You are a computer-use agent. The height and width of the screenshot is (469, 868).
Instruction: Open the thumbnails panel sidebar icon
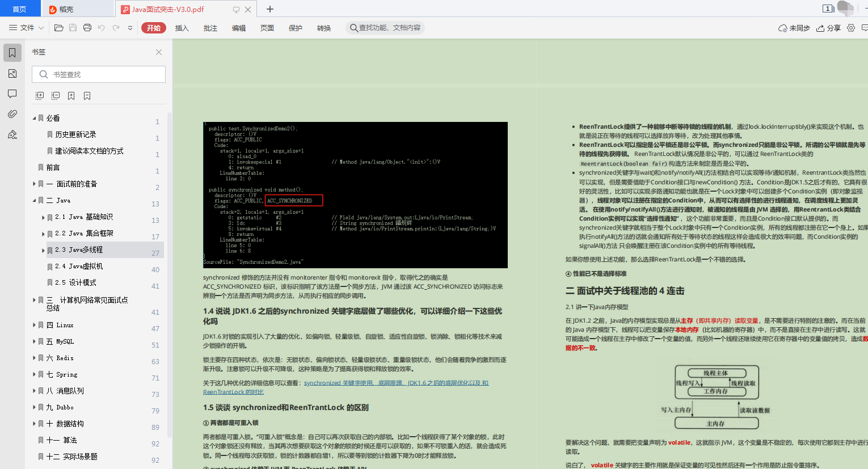[x=12, y=74]
